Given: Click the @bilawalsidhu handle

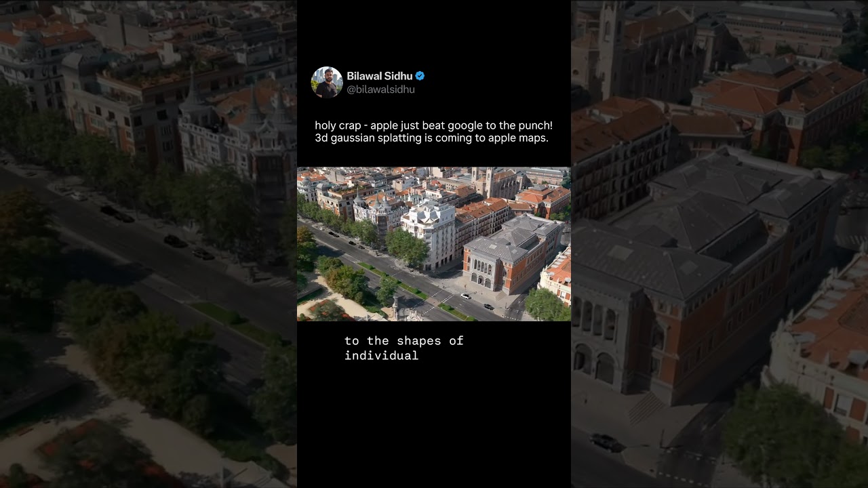Looking at the screenshot, I should (x=380, y=89).
